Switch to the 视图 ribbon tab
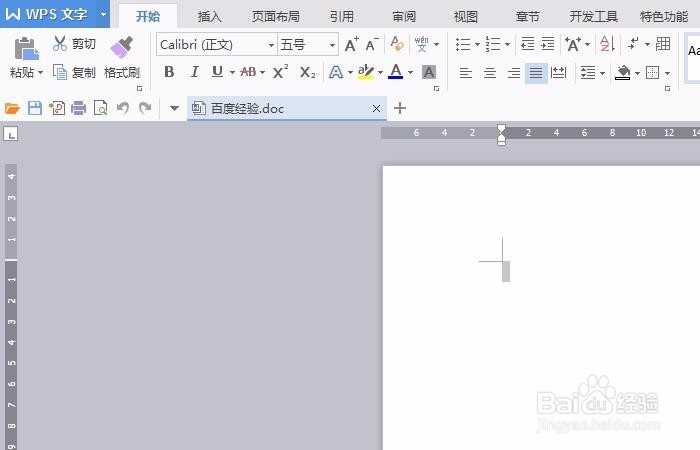Screen dimensions: 700x450 (466, 17)
